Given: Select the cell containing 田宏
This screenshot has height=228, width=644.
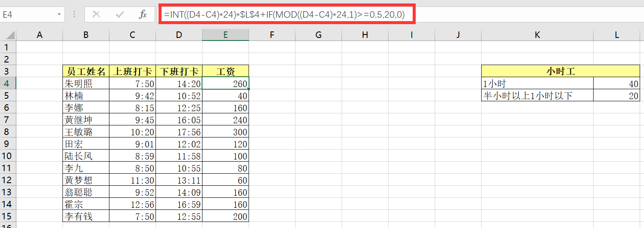Looking at the screenshot, I should [86, 144].
